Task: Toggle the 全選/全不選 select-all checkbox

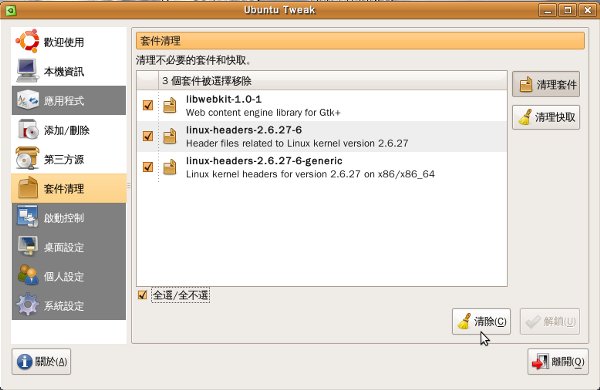Action: click(x=142, y=295)
